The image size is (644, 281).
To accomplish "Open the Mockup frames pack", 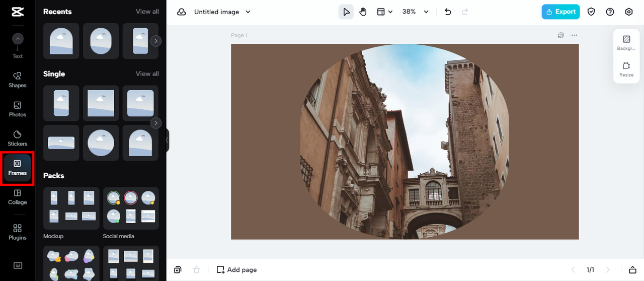I will click(x=71, y=208).
